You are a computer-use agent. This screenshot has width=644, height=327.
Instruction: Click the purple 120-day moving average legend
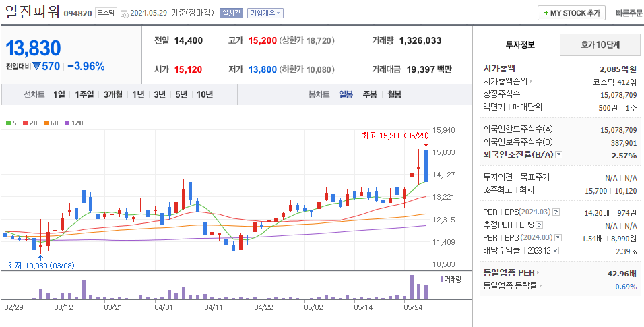click(74, 123)
